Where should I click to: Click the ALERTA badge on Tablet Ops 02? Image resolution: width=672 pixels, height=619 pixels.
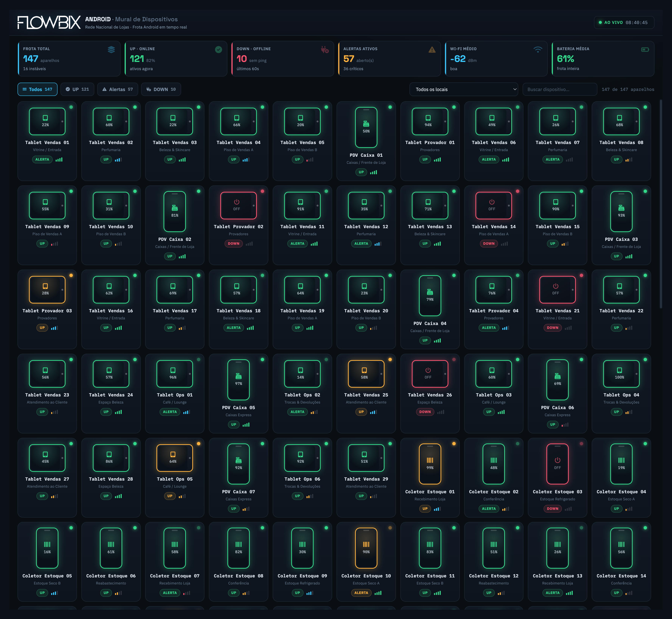(x=297, y=412)
